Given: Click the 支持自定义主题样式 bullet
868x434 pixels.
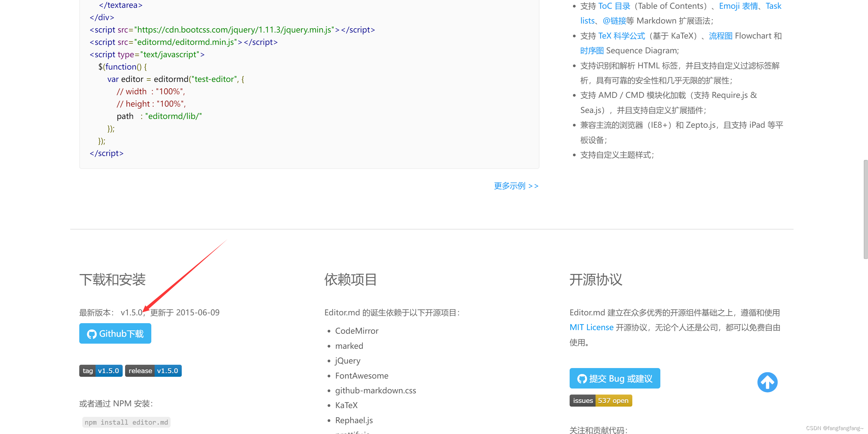Looking at the screenshot, I should 617,155.
